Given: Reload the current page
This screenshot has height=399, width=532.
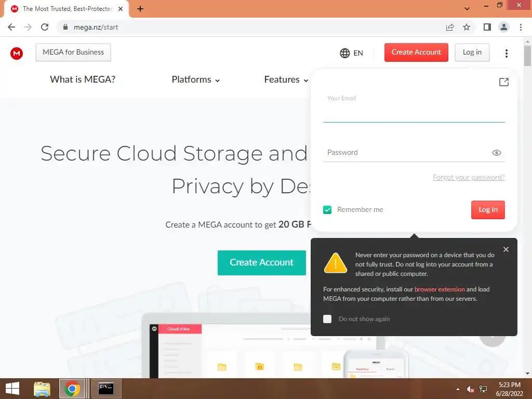Looking at the screenshot, I should click(45, 27).
